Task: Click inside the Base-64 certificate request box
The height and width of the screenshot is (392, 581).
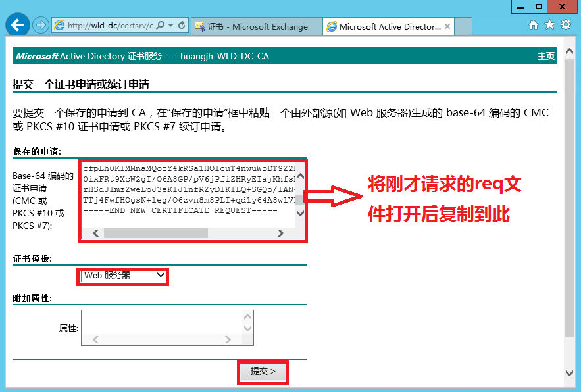Action: [188, 195]
